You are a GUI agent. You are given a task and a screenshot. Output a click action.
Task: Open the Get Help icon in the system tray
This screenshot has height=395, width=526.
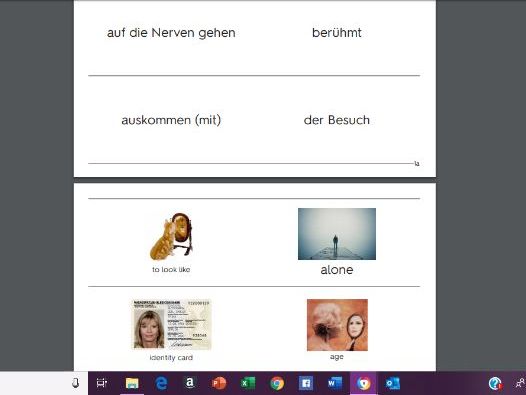tap(495, 383)
